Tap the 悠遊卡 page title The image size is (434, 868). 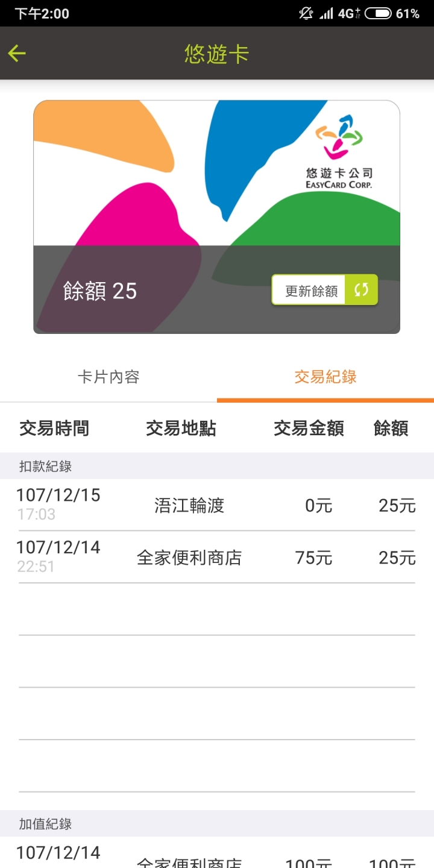[217, 54]
